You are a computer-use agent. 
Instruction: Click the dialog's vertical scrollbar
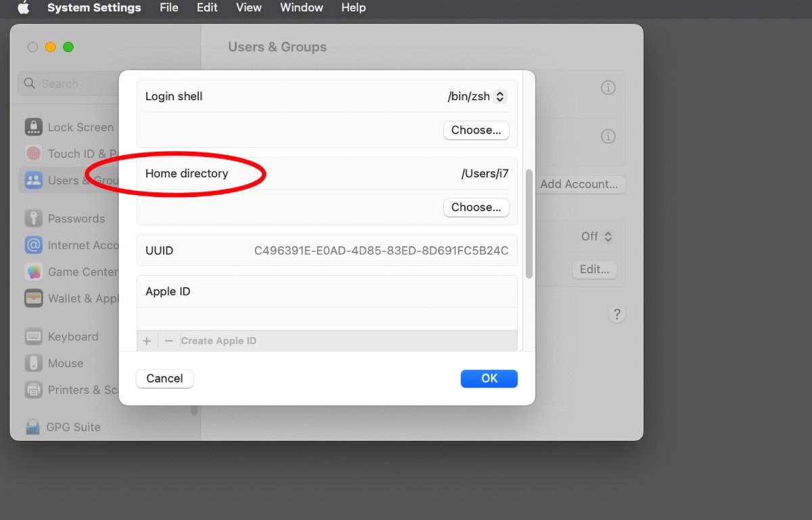pos(529,223)
